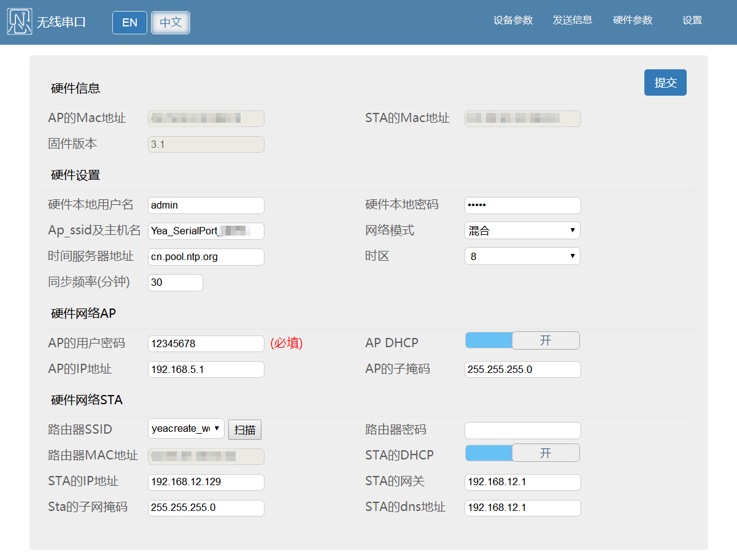Click the 提交 submit button
Viewport: 737px width, 560px height.
coord(665,83)
